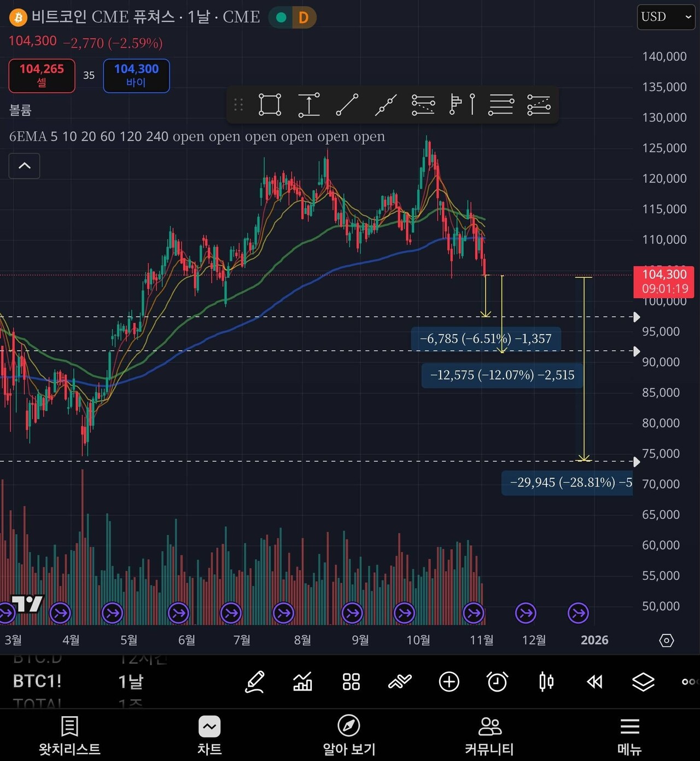
Task: Open chart settings hexagon on time axis
Action: (x=666, y=640)
